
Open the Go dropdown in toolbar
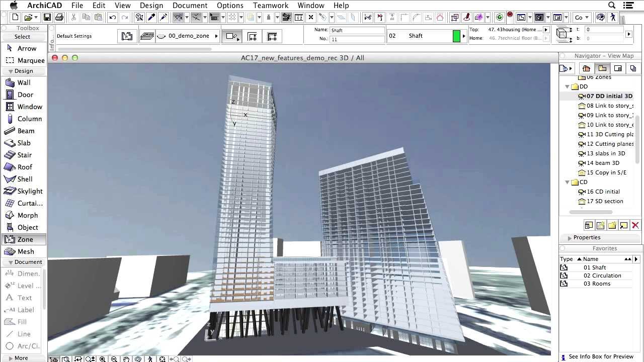[x=583, y=18]
